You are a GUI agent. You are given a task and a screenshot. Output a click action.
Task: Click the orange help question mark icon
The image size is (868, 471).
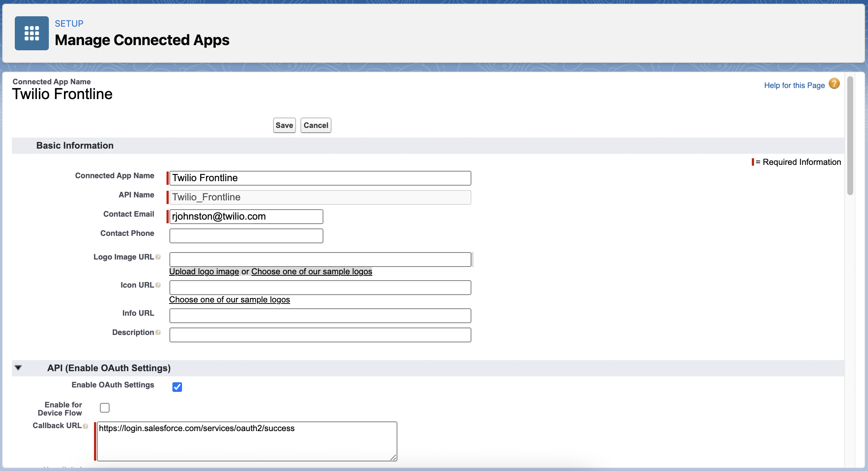point(834,84)
